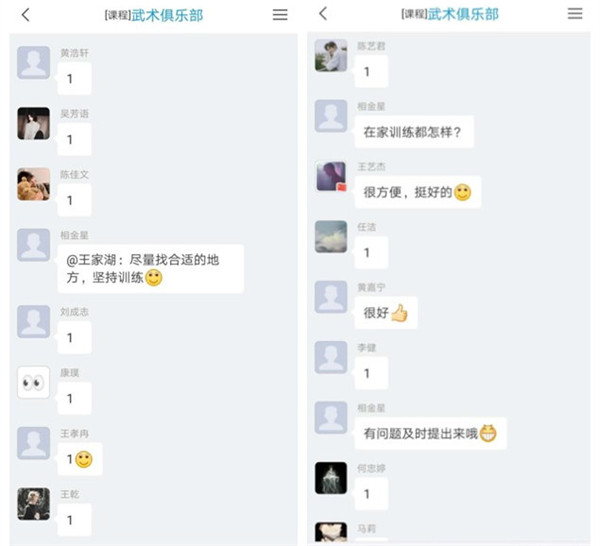The image size is (600, 546).
Task: Open the hamburger menu in the left chat
Action: pyautogui.click(x=280, y=15)
